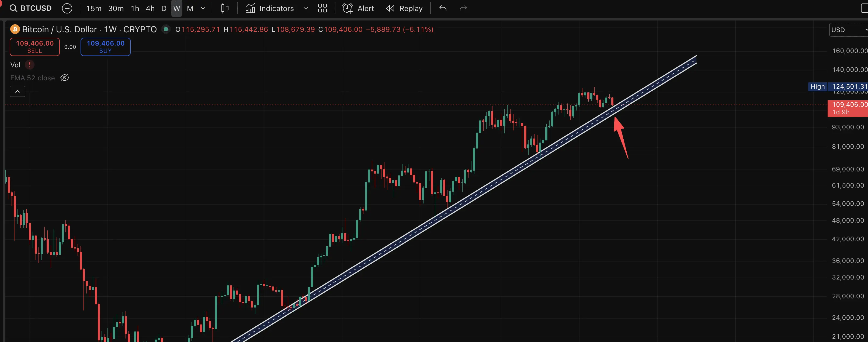
Task: Create a new Alert
Action: 358,8
